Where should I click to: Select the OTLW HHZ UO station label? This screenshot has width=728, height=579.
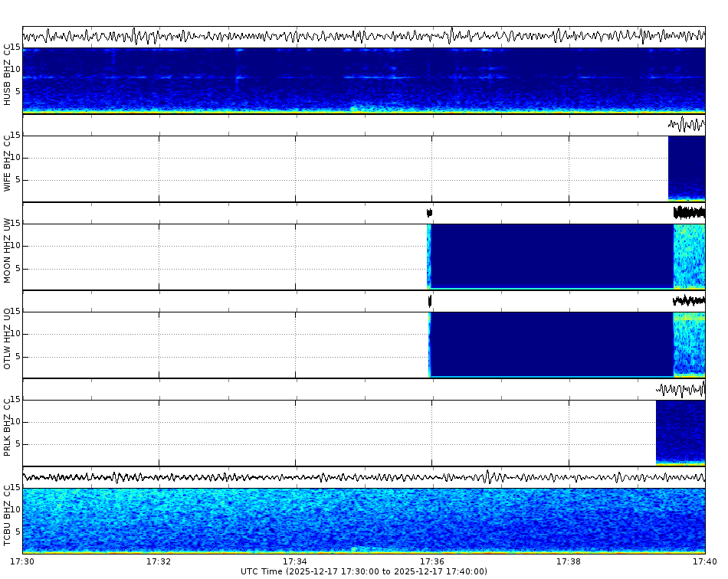click(8, 337)
